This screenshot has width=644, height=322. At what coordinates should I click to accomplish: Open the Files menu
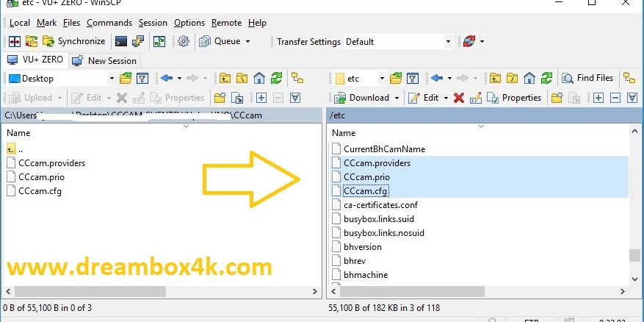click(71, 23)
